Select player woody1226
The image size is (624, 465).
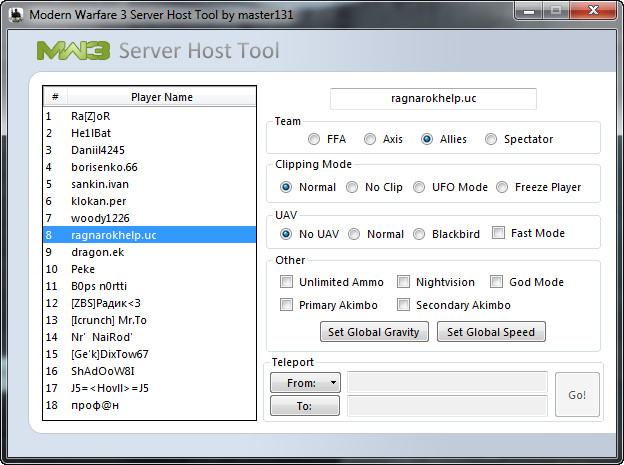[x=149, y=218]
